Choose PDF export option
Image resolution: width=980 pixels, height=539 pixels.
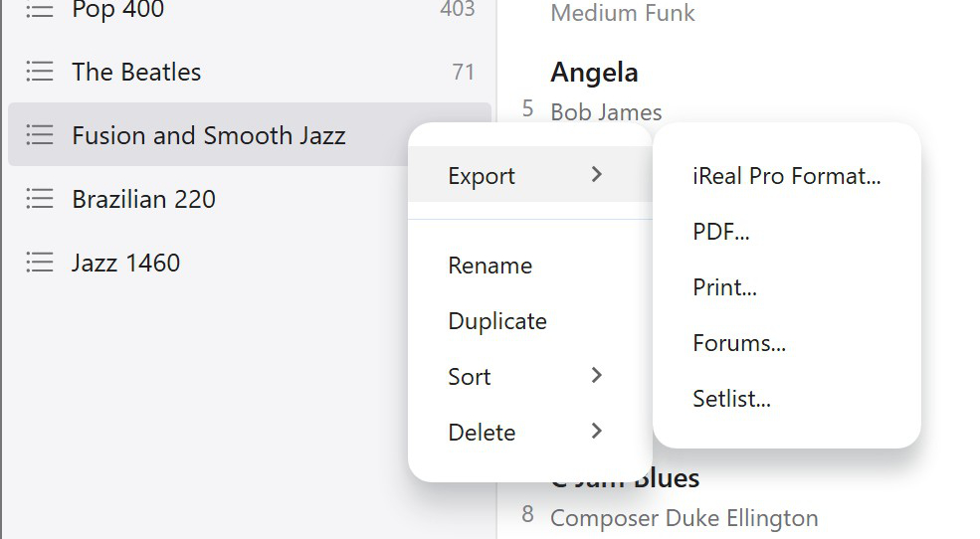click(x=720, y=232)
